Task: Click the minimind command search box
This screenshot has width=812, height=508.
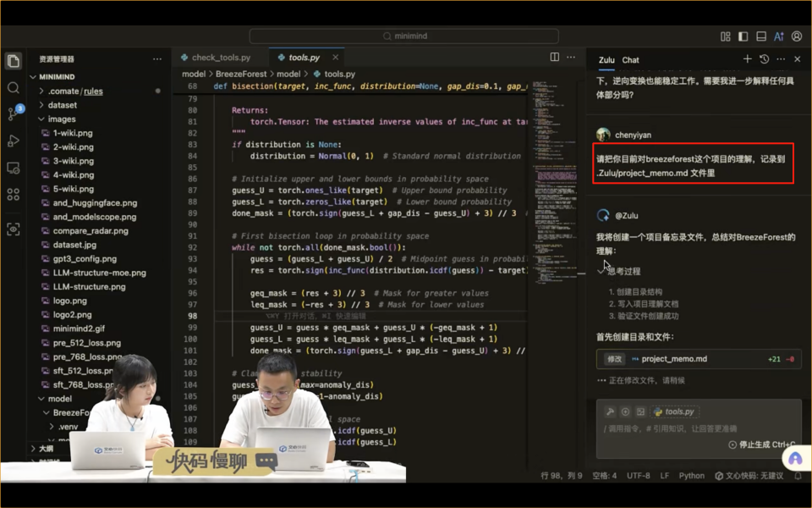Action: pos(404,36)
